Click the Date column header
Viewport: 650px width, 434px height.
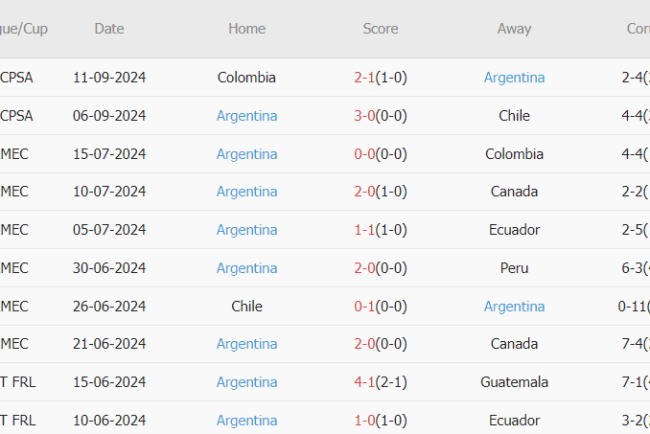(x=109, y=29)
